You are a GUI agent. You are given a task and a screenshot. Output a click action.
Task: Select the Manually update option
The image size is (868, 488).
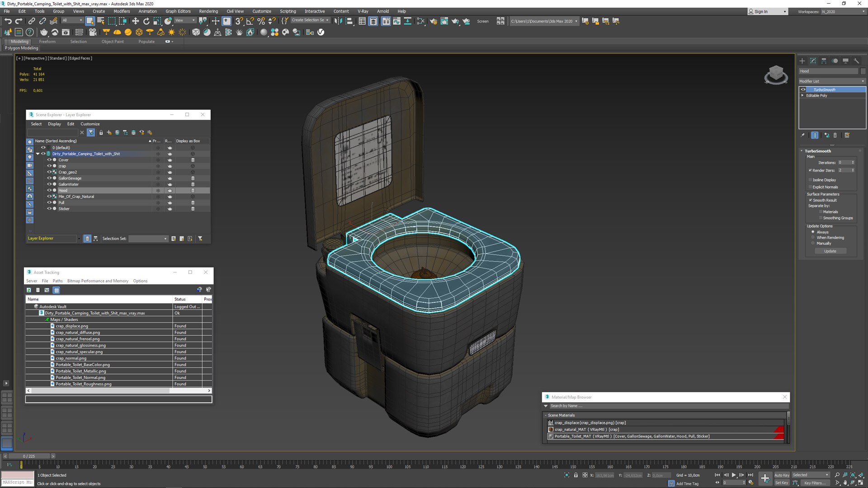tap(813, 243)
